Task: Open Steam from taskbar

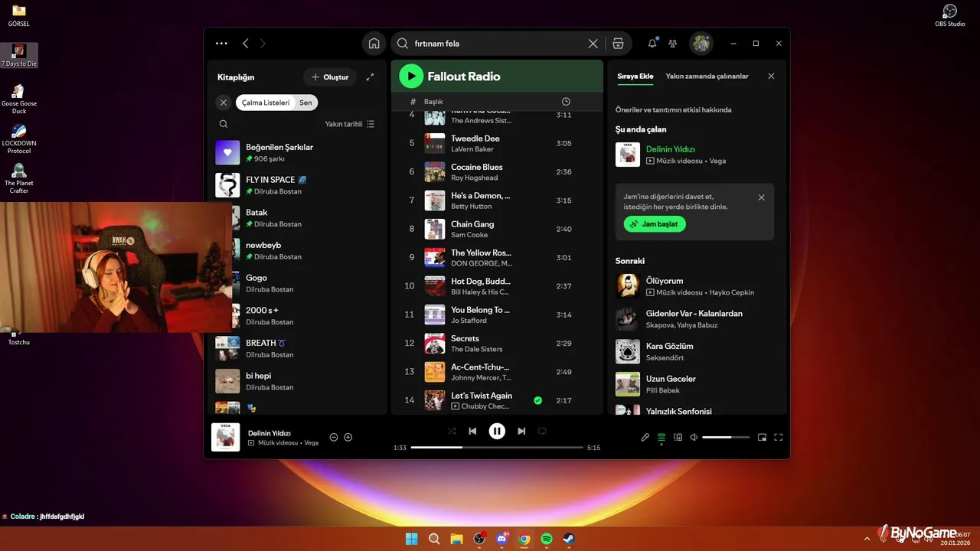Action: tap(569, 539)
